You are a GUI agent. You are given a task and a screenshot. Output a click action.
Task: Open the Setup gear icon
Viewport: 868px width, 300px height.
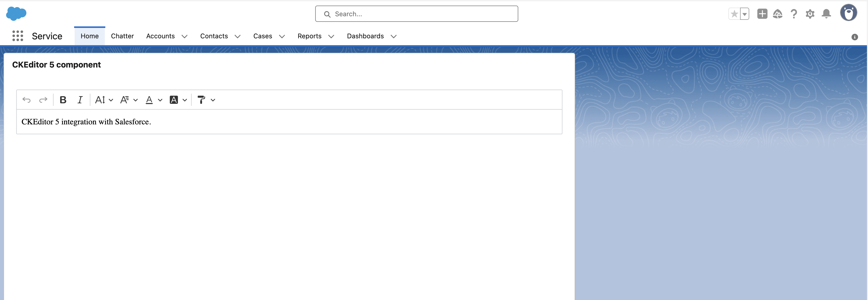point(810,14)
